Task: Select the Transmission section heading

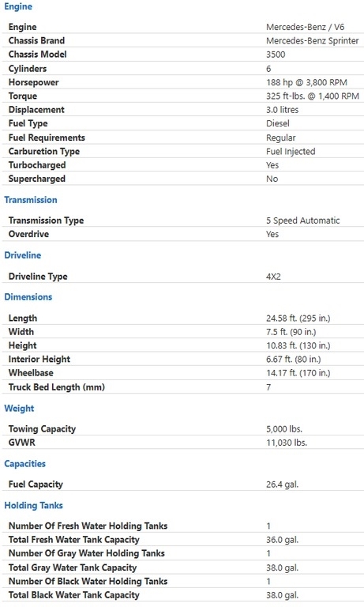Action: coord(31,200)
